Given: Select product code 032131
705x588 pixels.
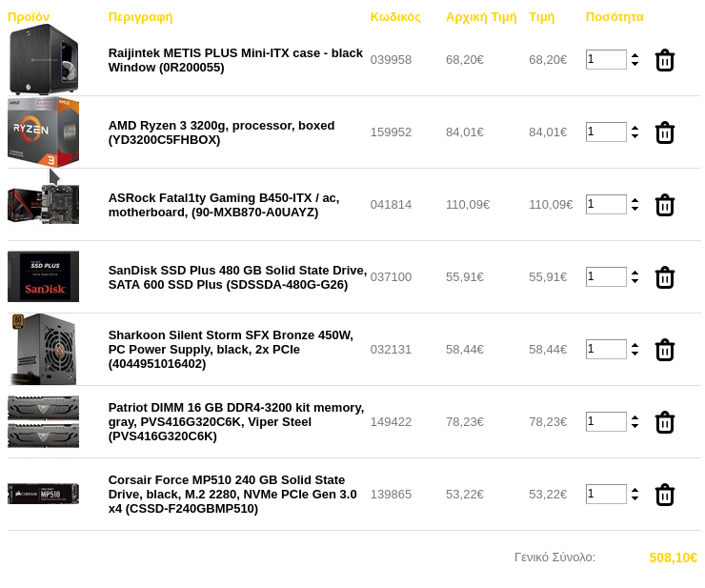Looking at the screenshot, I should pos(391,350).
